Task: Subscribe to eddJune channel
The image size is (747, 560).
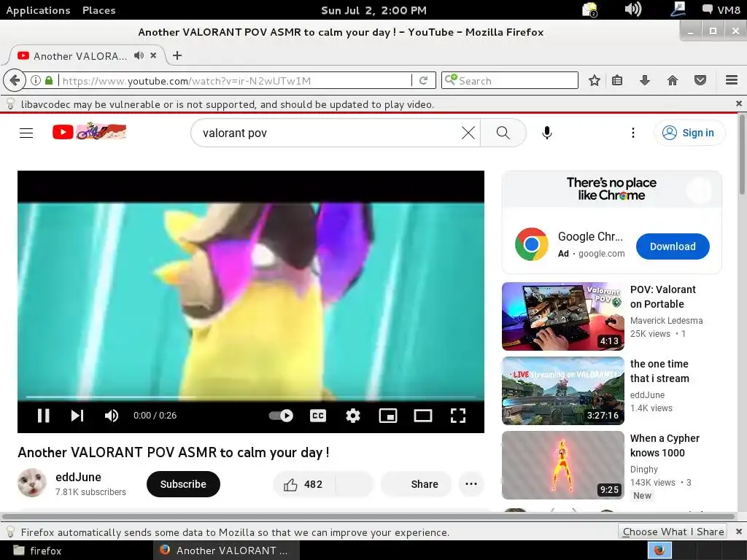Action: tap(183, 484)
